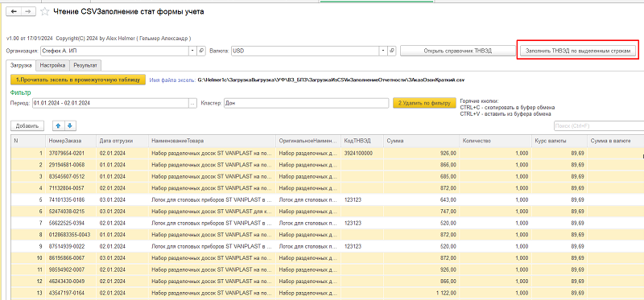This screenshot has height=300, width=644.
Task: Switch to the Загрузка tab
Action: (x=20, y=65)
